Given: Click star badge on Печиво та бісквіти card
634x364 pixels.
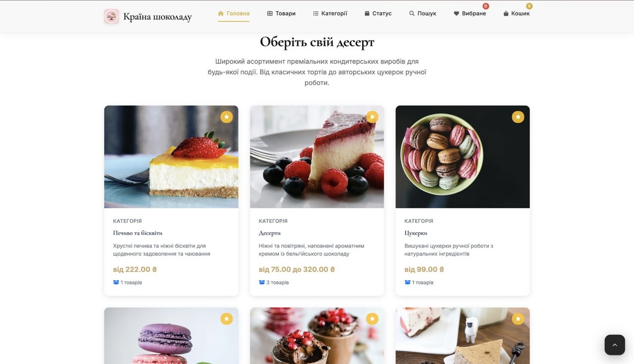Looking at the screenshot, I should click(226, 117).
